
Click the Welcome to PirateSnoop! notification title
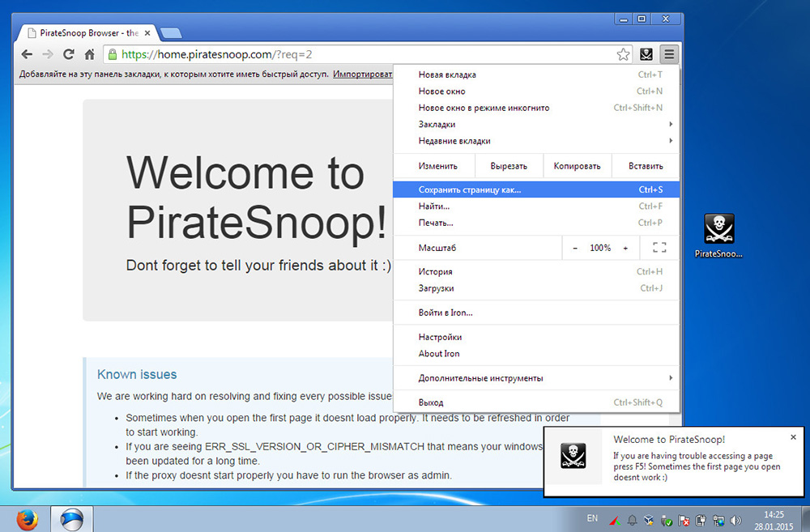click(669, 440)
